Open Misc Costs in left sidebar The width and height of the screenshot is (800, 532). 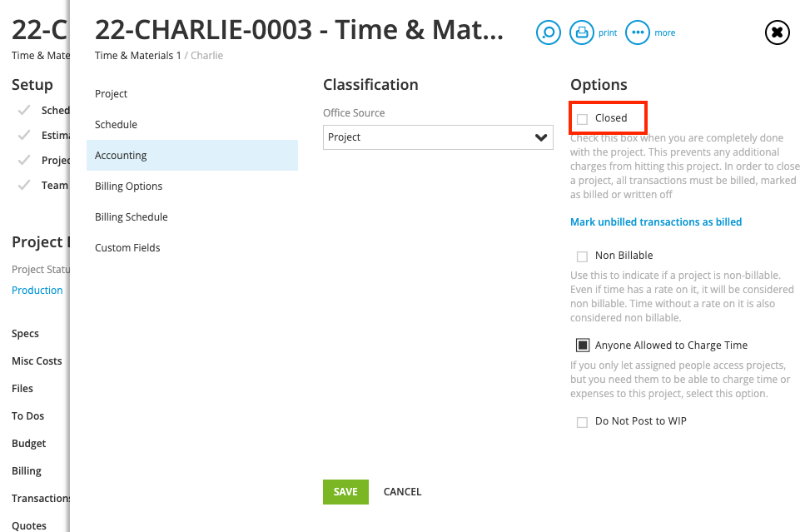point(37,360)
